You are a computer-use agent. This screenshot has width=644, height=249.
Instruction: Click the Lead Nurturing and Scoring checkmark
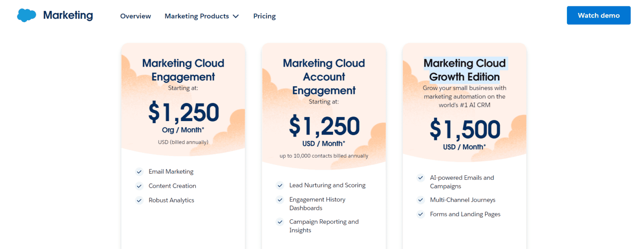280,185
